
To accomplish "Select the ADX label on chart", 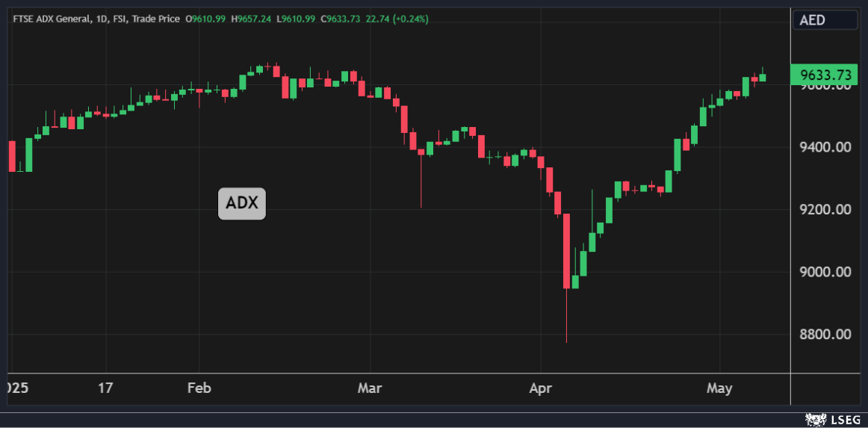I will tap(241, 203).
